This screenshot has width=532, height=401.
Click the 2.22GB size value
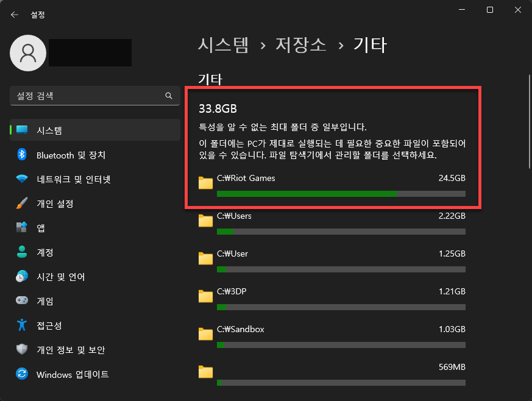[x=452, y=216]
